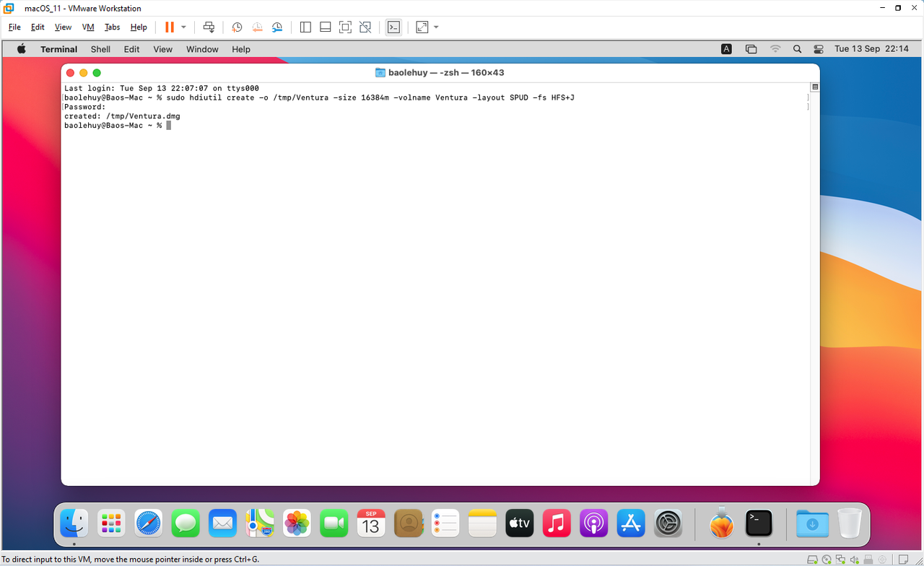The height and width of the screenshot is (566, 924).
Task: Open macOS Control Center
Action: pyautogui.click(x=819, y=49)
